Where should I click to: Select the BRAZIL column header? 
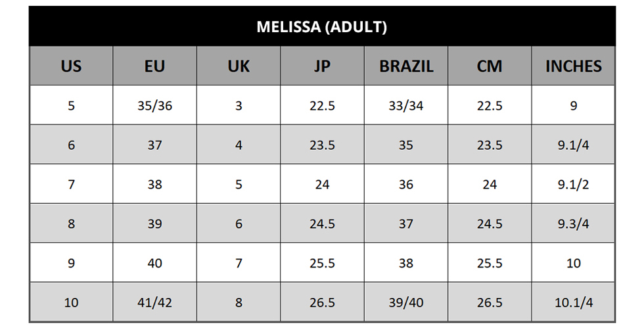pyautogui.click(x=406, y=66)
